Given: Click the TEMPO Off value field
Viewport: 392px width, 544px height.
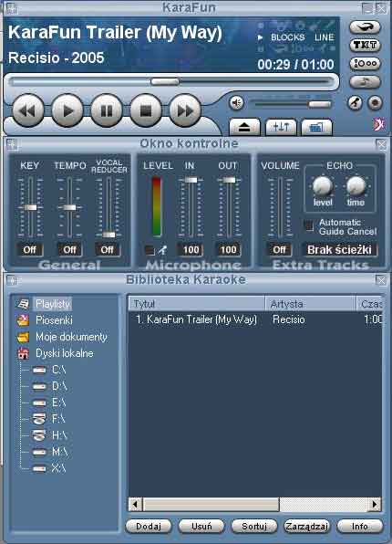Looking at the screenshot, I should [69, 250].
